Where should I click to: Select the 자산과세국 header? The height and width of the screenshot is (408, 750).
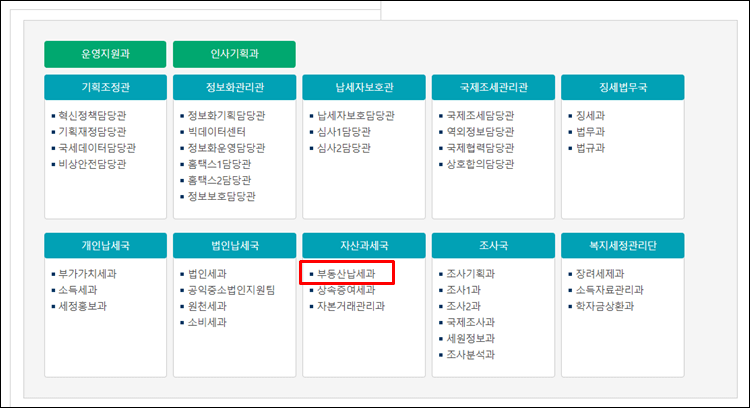tap(364, 245)
